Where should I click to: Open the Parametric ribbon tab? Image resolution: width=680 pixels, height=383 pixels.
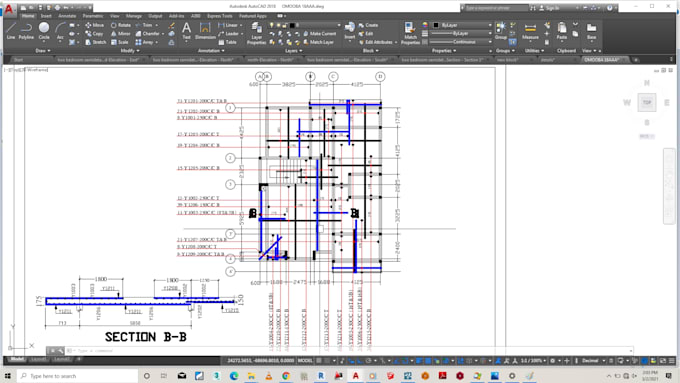click(93, 16)
